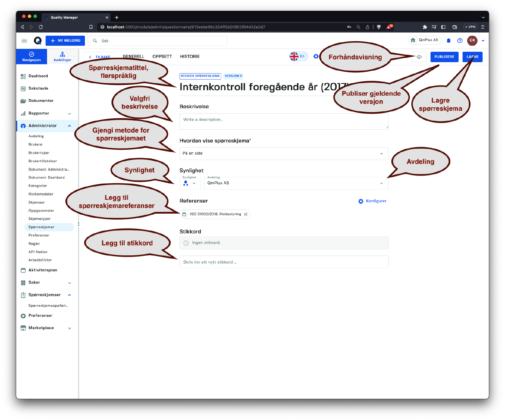
Task: Toggle the En language switch
Action: pos(298,56)
